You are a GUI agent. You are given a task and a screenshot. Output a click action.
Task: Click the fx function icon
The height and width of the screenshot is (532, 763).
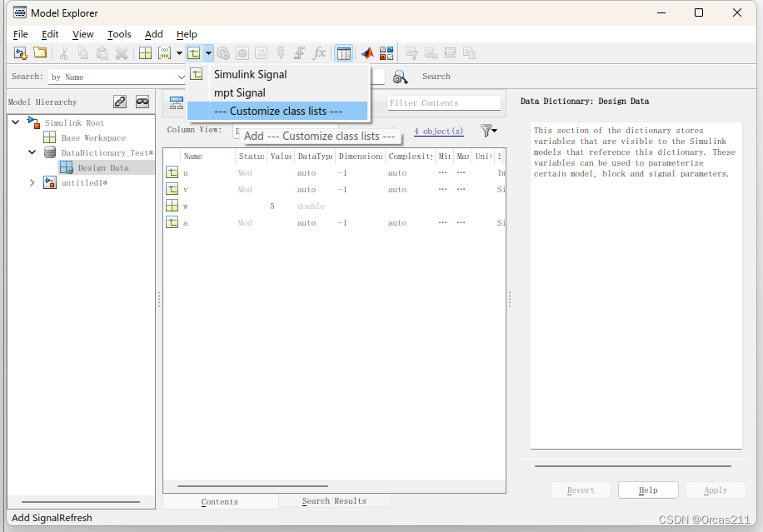(x=319, y=52)
